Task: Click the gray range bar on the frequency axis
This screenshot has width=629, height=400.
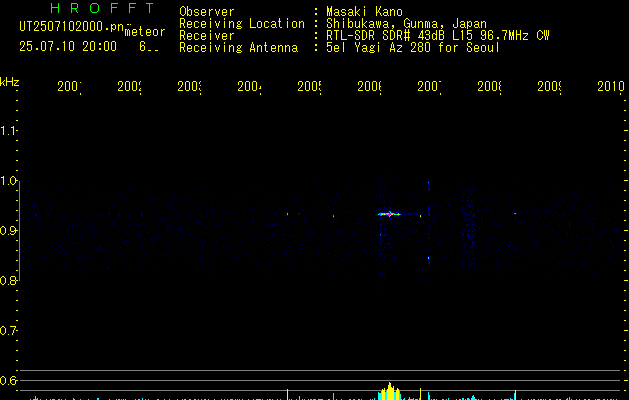Action: (x=19, y=231)
